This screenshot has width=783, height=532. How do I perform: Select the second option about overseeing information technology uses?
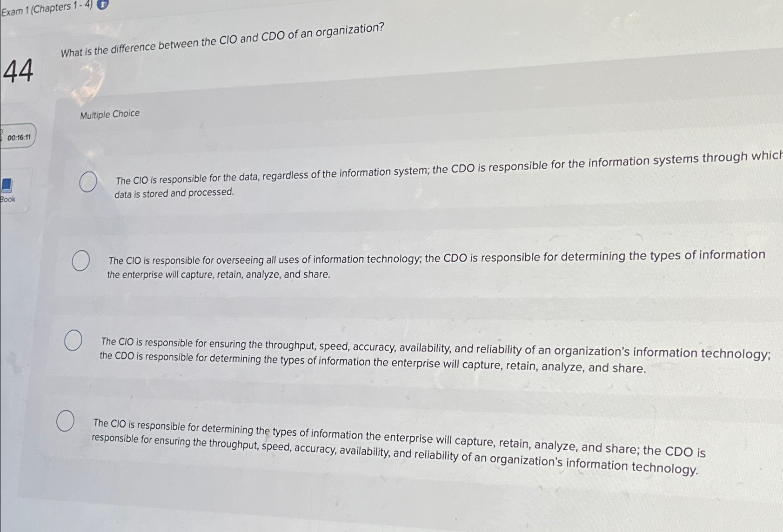(80, 261)
